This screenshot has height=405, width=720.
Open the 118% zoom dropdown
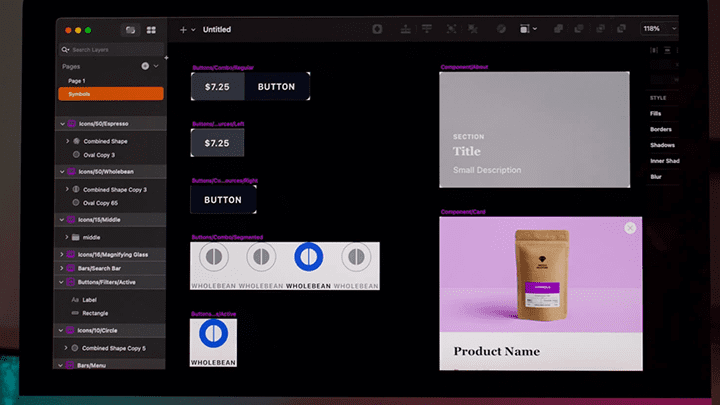tap(659, 28)
